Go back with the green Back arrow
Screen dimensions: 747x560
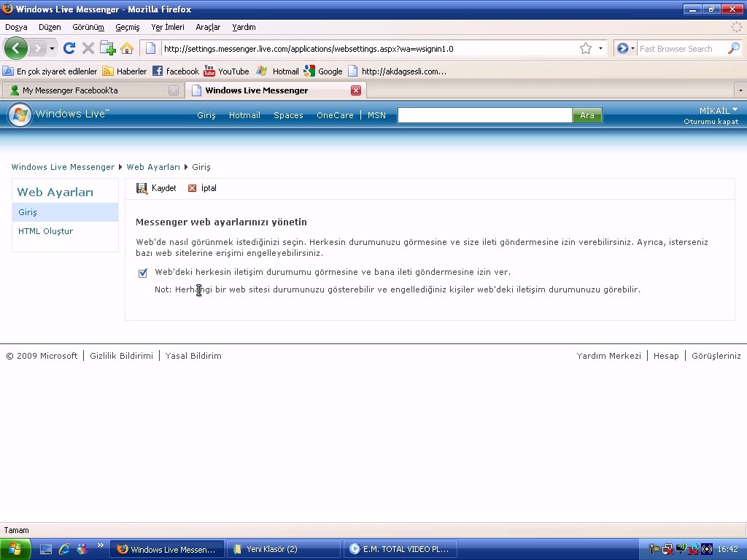click(16, 48)
